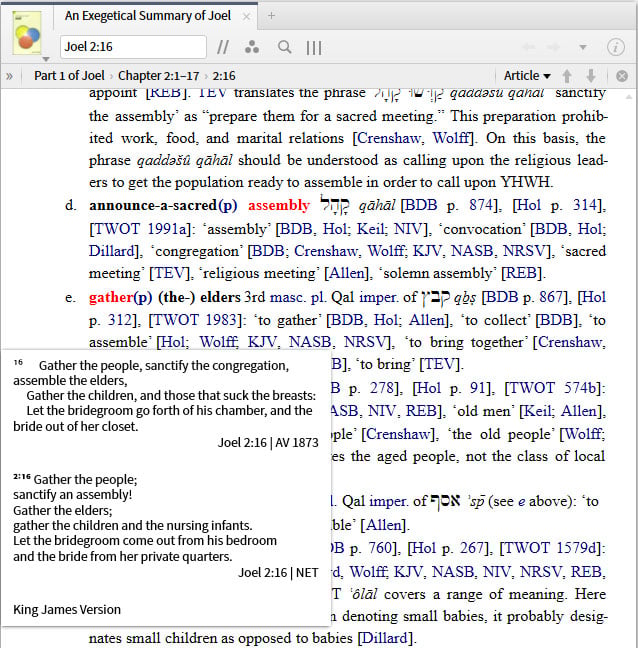The image size is (638, 648).
Task: Open NASB link in congregation list
Action: tap(472, 251)
